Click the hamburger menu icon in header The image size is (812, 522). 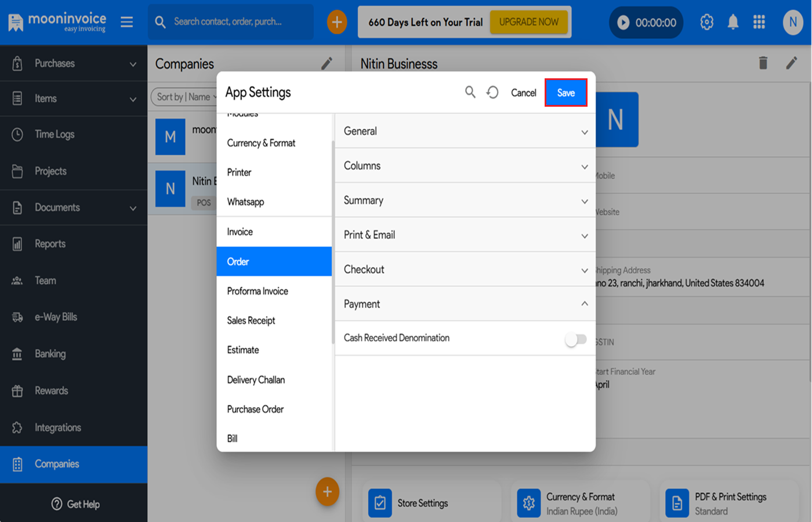click(x=126, y=22)
